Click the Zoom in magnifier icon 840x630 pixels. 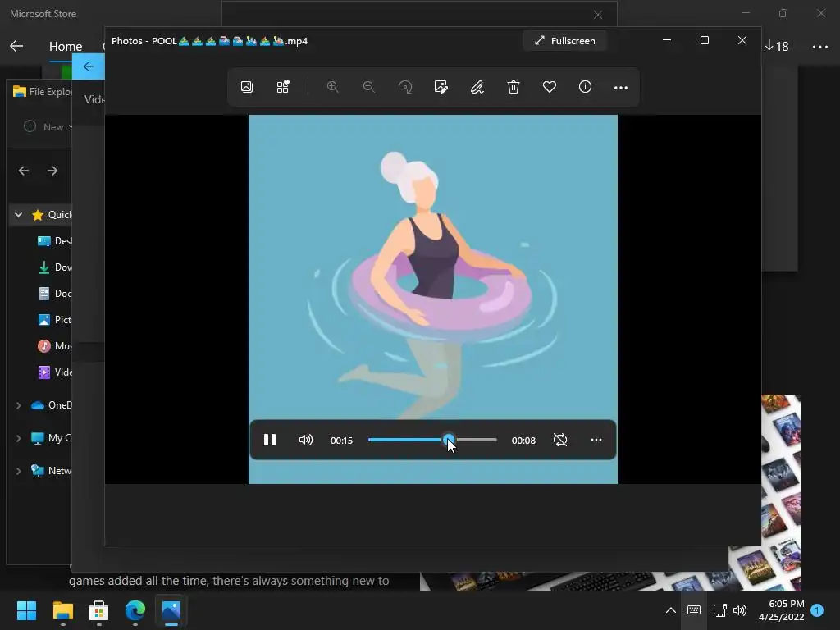333,87
